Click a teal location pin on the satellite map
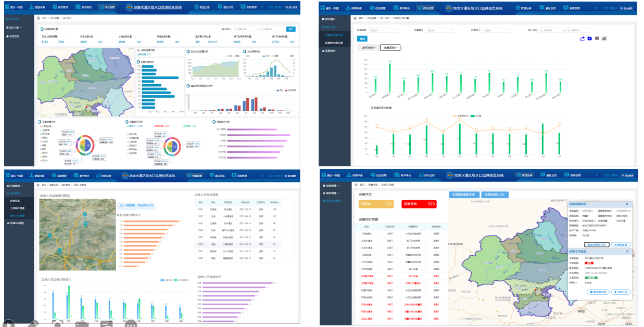Screen dimensions: 644x327 click(85, 215)
